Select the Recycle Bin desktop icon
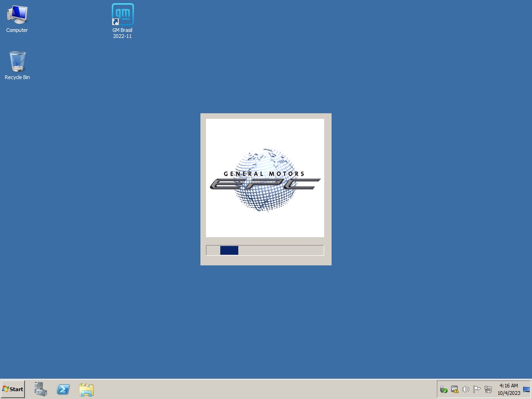Image resolution: width=532 pixels, height=399 pixels. coord(17,66)
